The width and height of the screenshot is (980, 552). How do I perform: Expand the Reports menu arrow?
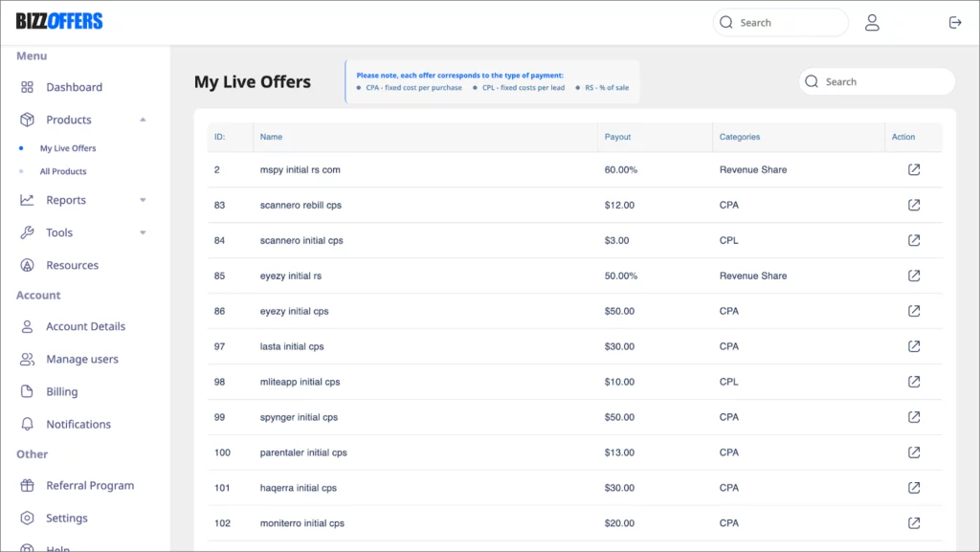pos(143,200)
